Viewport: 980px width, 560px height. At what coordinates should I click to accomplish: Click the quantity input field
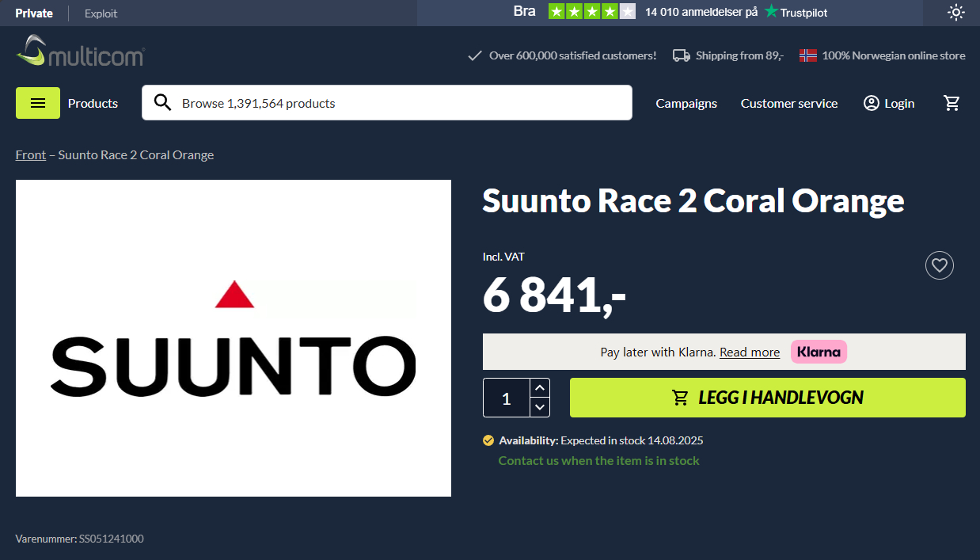pos(507,398)
